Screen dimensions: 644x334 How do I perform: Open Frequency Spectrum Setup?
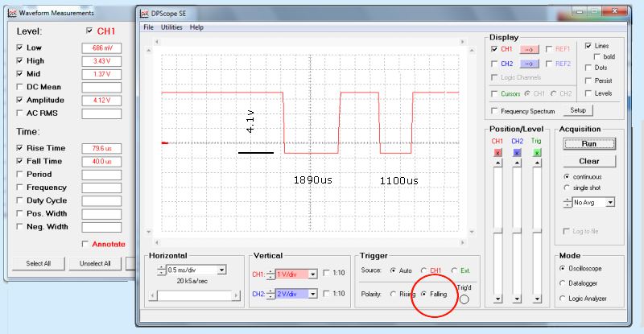(x=577, y=110)
